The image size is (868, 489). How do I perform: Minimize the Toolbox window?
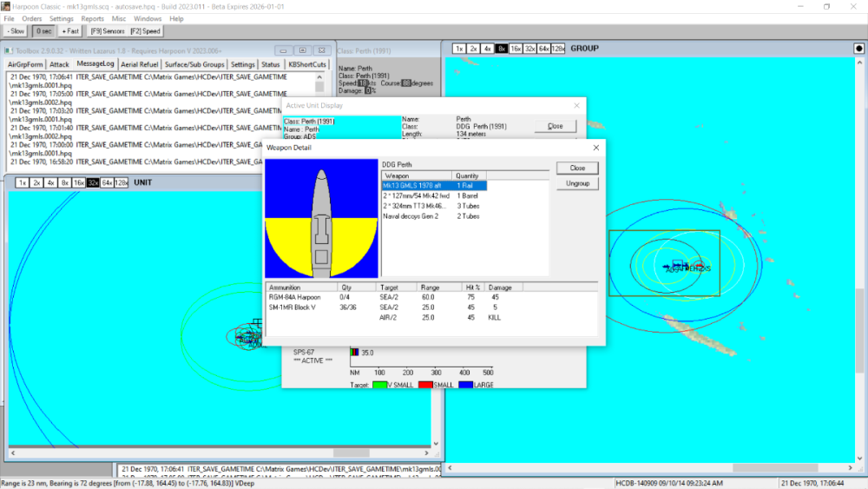[x=283, y=50]
